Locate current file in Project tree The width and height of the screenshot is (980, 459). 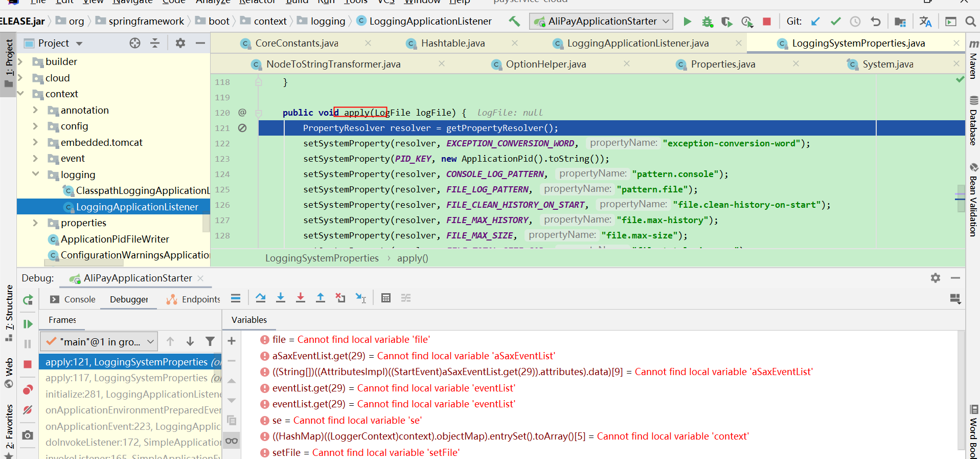click(135, 43)
